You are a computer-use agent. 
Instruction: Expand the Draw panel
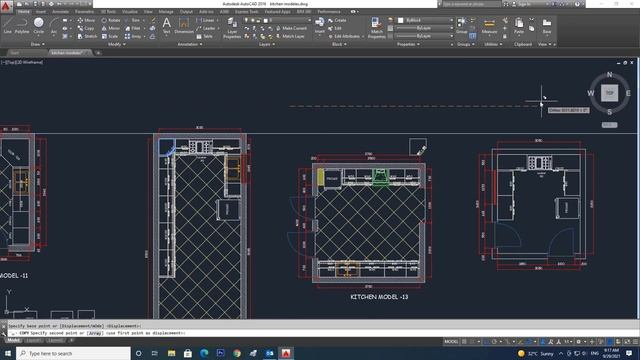[38, 44]
